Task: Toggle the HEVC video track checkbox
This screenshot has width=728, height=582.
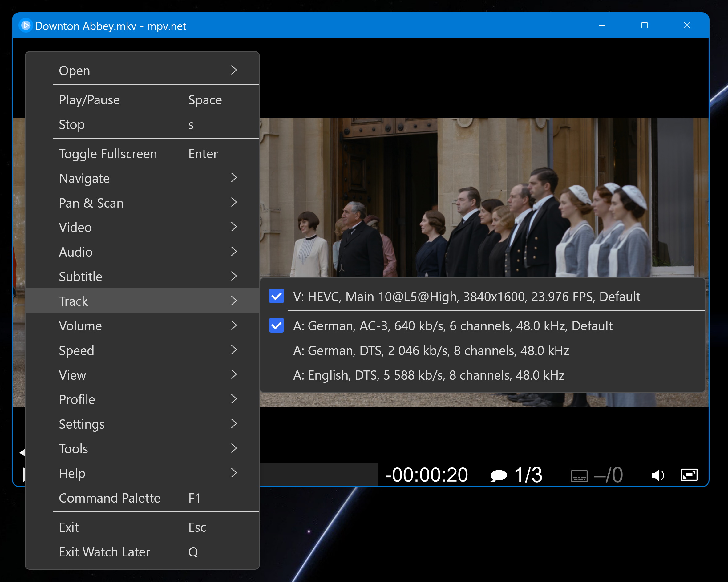Action: (x=276, y=297)
